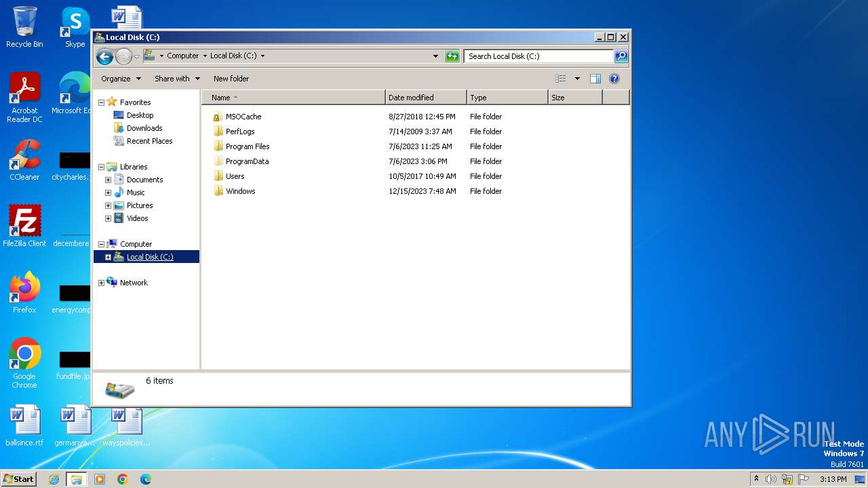The width and height of the screenshot is (868, 488).
Task: Open Internet Explorer from taskbar
Action: pos(54,479)
